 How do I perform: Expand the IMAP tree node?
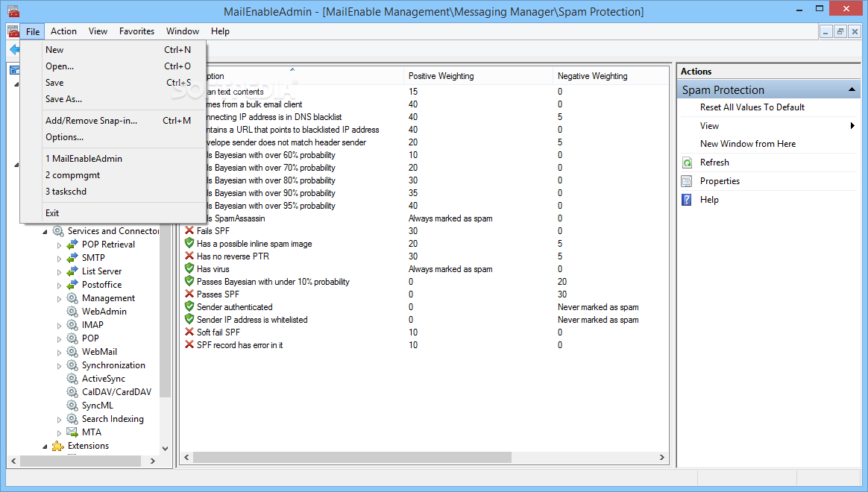click(59, 326)
